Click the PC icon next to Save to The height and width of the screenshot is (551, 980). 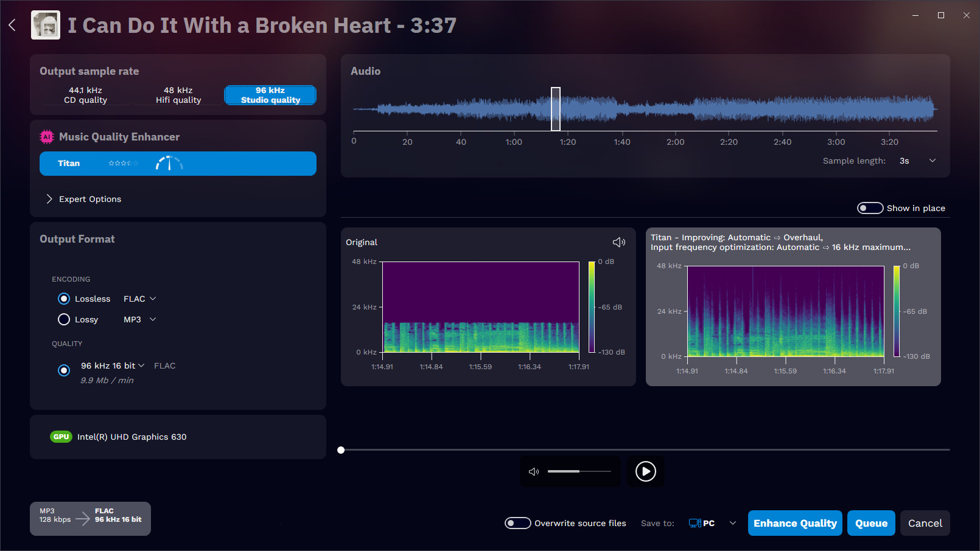695,522
